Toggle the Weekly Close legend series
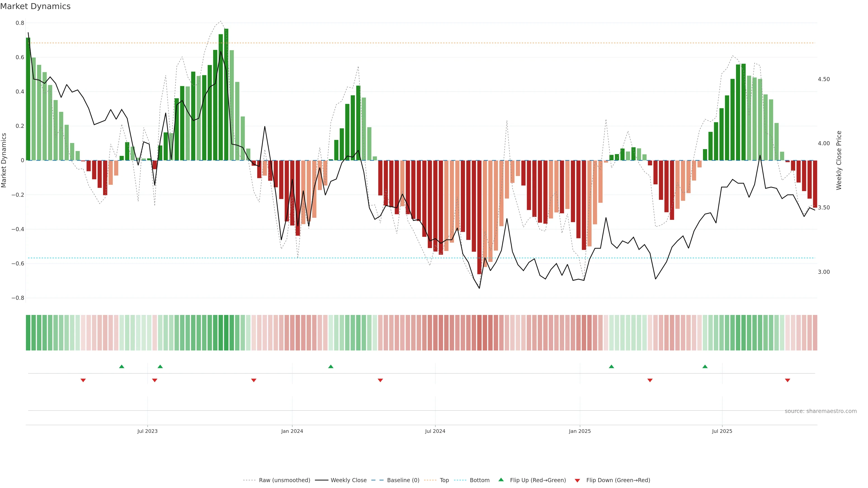 [x=348, y=480]
